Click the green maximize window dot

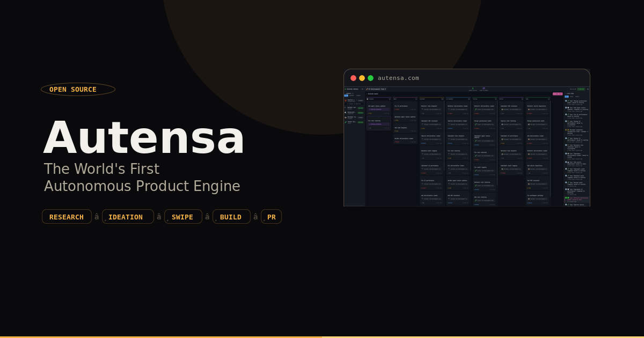tap(370, 78)
